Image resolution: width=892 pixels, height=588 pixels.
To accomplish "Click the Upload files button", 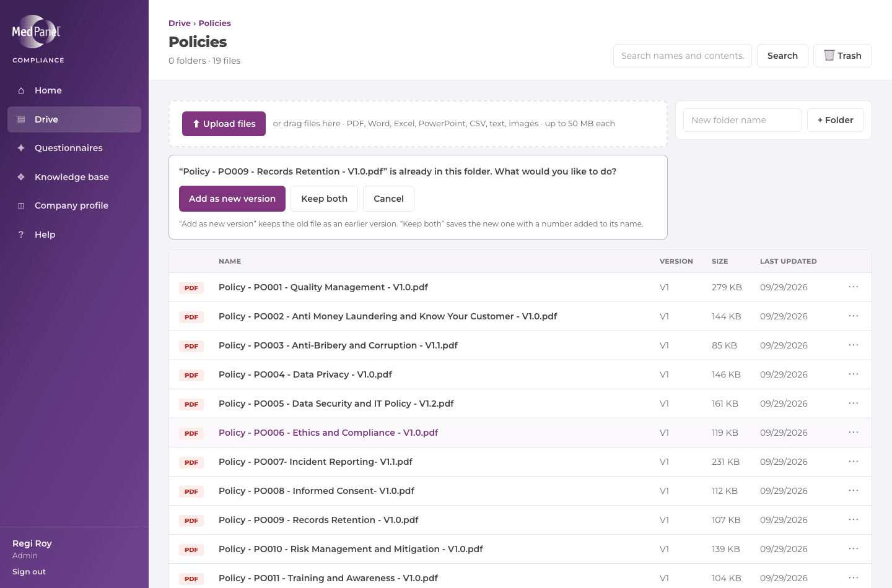I will (224, 124).
